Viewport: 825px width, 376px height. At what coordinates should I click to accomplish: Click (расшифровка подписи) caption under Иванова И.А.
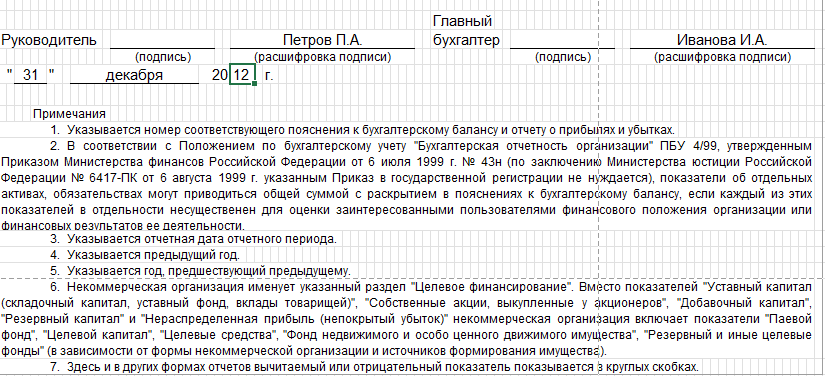coord(722,57)
